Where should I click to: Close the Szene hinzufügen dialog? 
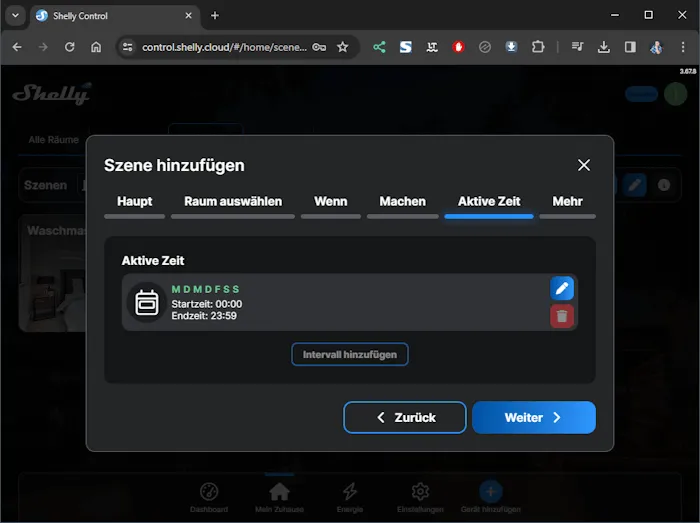click(x=584, y=165)
